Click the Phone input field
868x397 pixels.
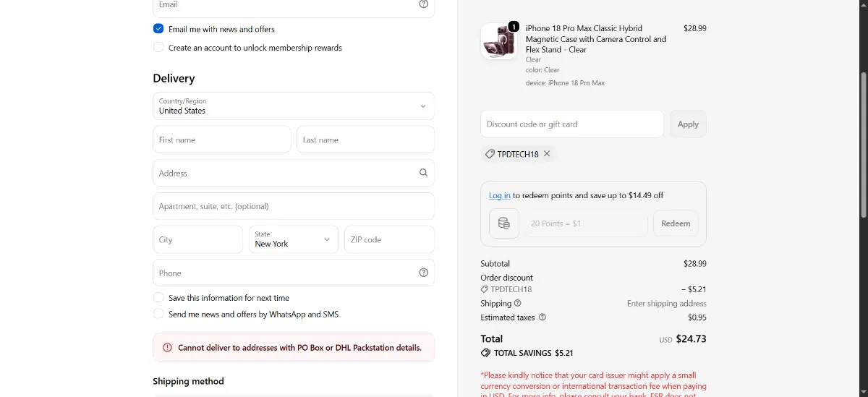(x=294, y=273)
